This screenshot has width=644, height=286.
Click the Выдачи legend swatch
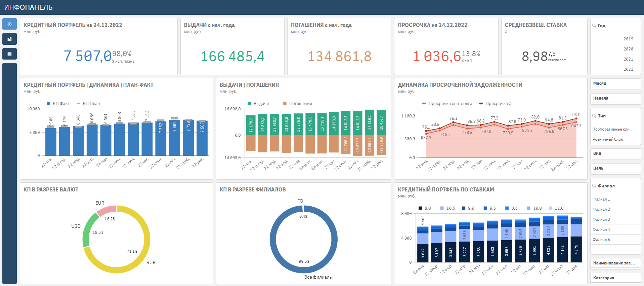pos(249,104)
